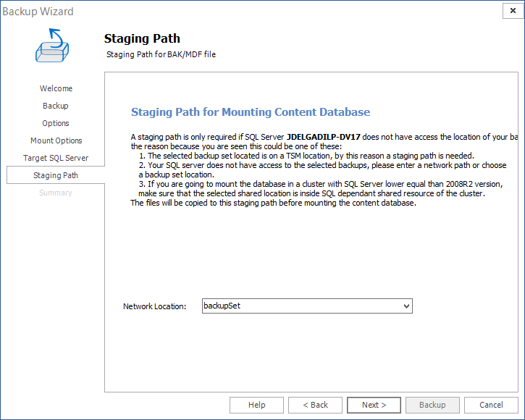Image resolution: width=525 pixels, height=420 pixels.
Task: Select the Target SQL Server step
Action: pyautogui.click(x=56, y=158)
